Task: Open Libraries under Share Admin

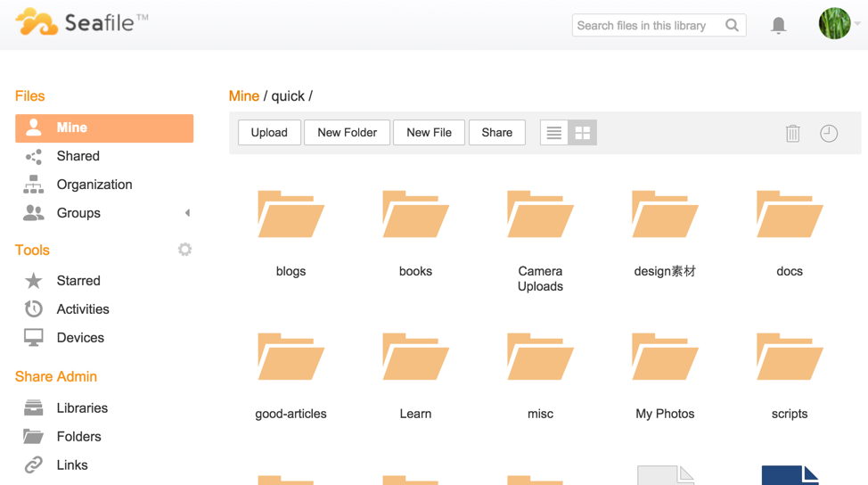Action: click(83, 408)
